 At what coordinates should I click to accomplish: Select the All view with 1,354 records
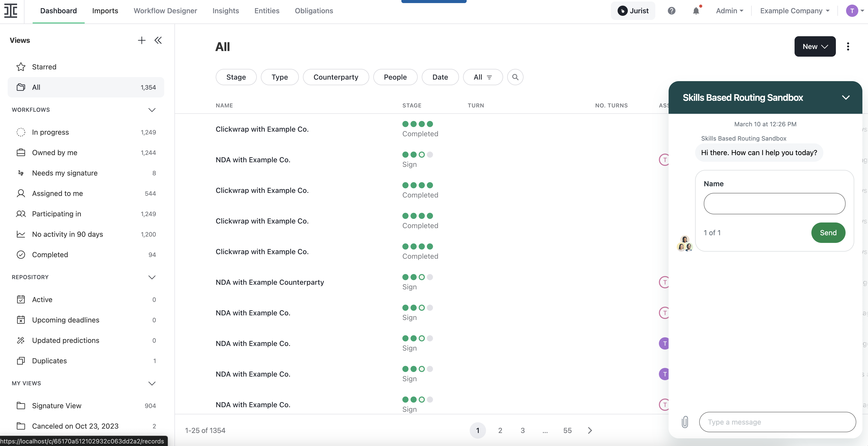pos(86,87)
